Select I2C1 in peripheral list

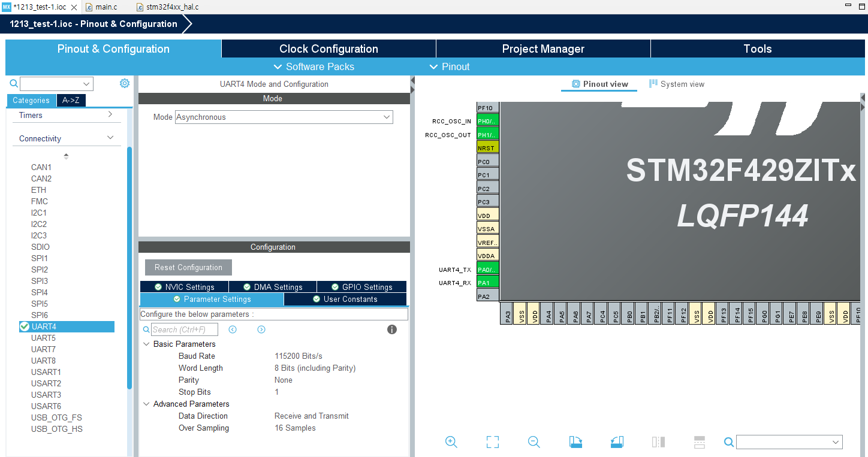click(39, 213)
